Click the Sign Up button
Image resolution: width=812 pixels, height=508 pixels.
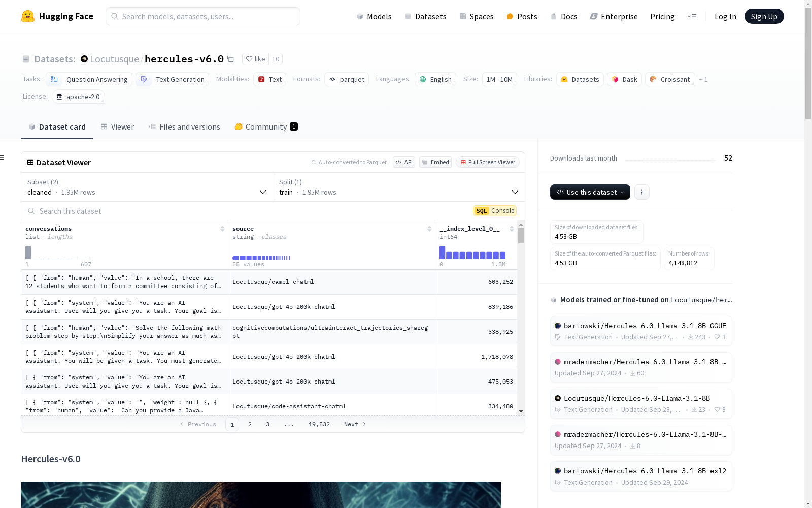point(764,16)
